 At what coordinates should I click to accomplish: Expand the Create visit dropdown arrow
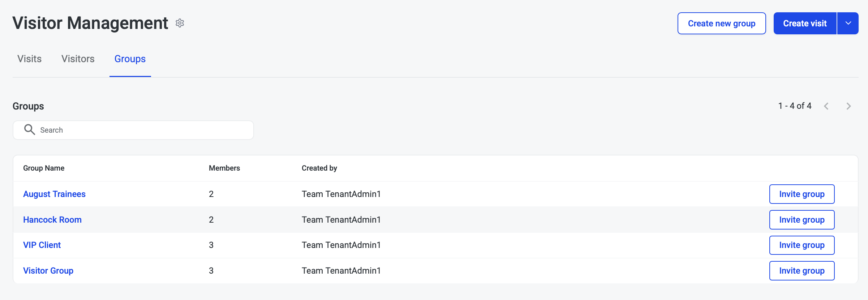click(848, 23)
